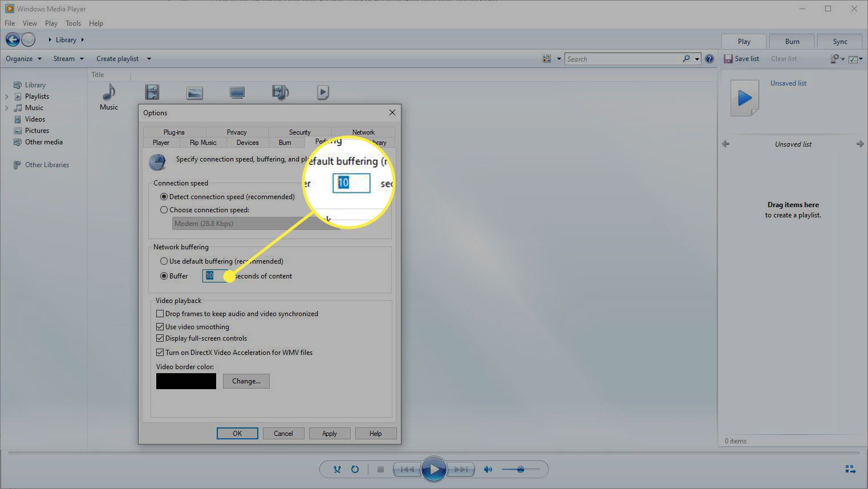Click the Change... border color button
This screenshot has height=489, width=868.
tap(246, 381)
